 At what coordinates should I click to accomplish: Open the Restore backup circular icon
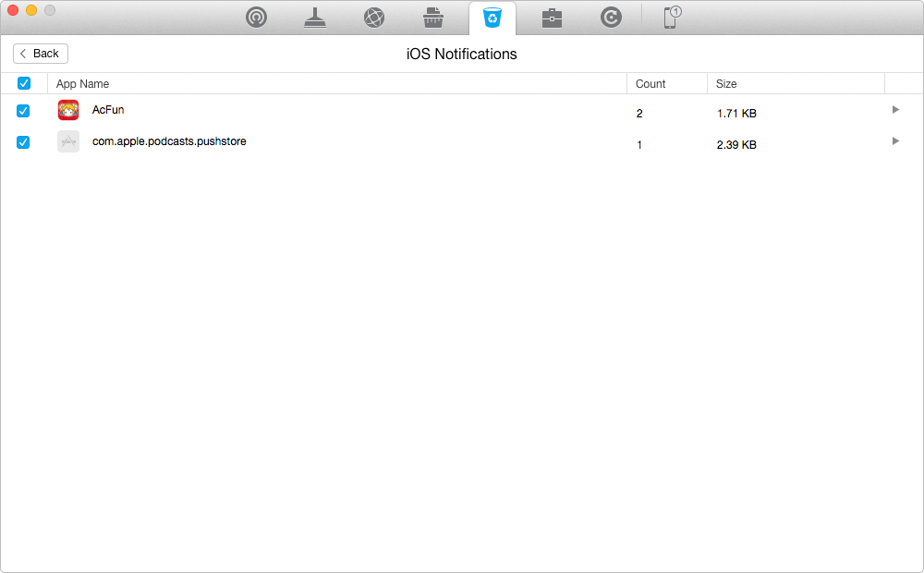coord(611,18)
